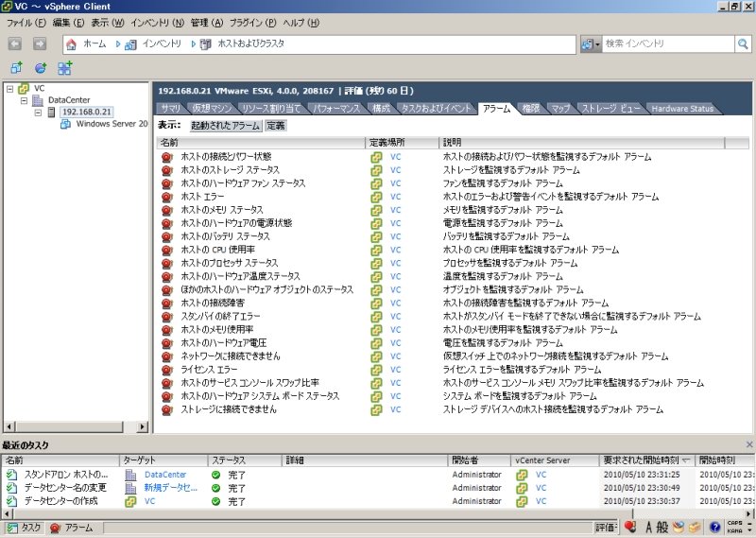Switch to the Hardware Status tab
The width and height of the screenshot is (756, 538).
(x=681, y=109)
